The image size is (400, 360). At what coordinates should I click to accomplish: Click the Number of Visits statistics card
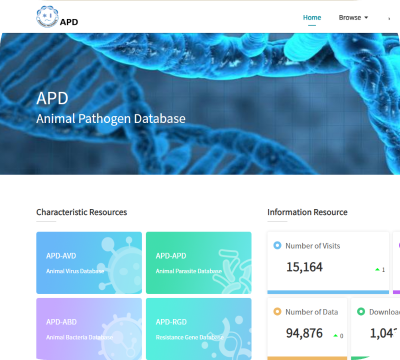pyautogui.click(x=328, y=263)
